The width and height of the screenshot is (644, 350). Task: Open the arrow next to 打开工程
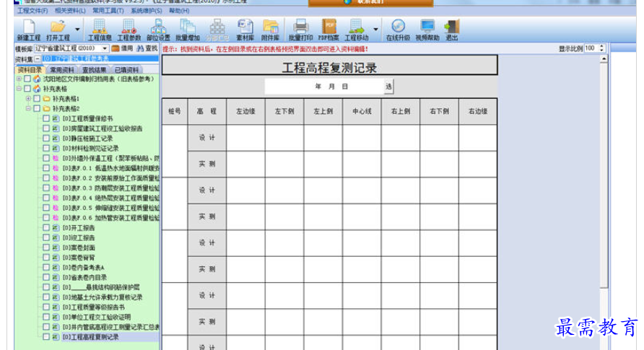pyautogui.click(x=77, y=30)
